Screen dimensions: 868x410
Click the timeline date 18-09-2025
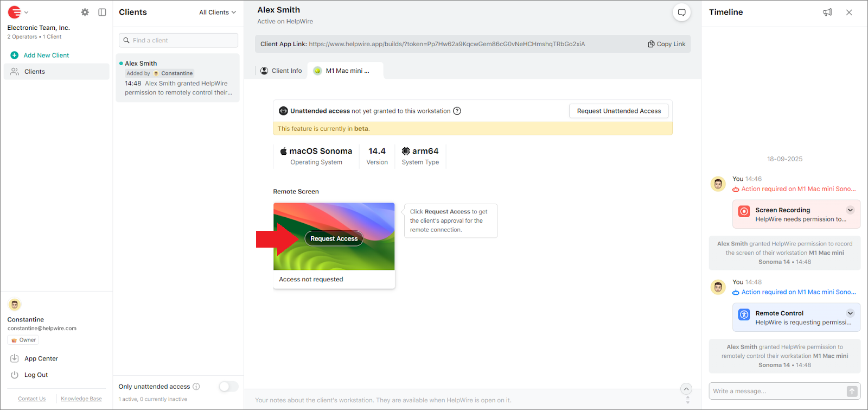[784, 159]
